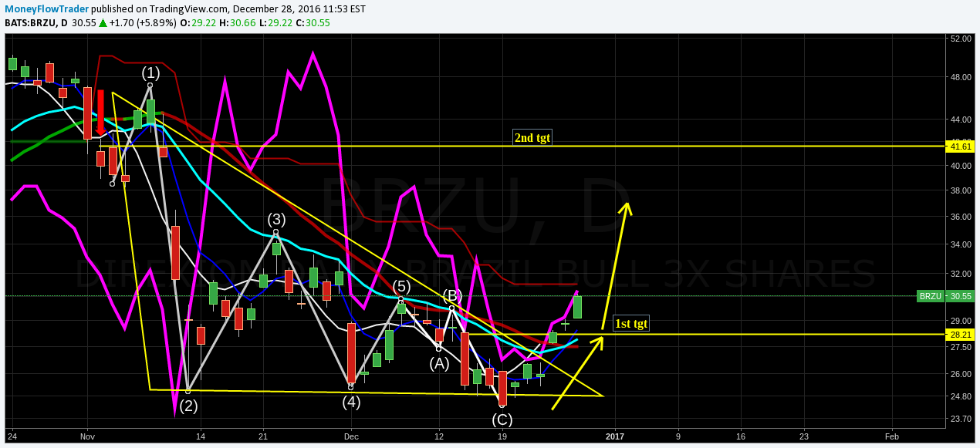This screenshot has height=448, width=980.
Task: Click the 34.00 price axis value
Action: click(959, 245)
